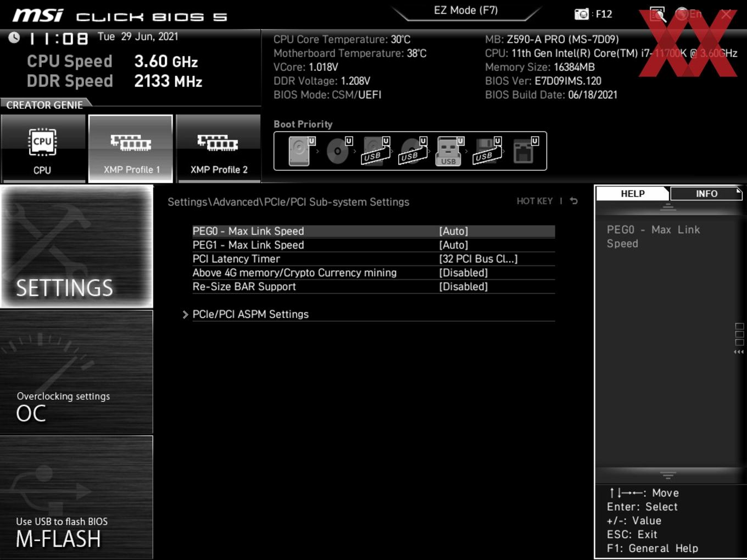Open the HOT KEY list
The image size is (747, 560).
(x=534, y=201)
